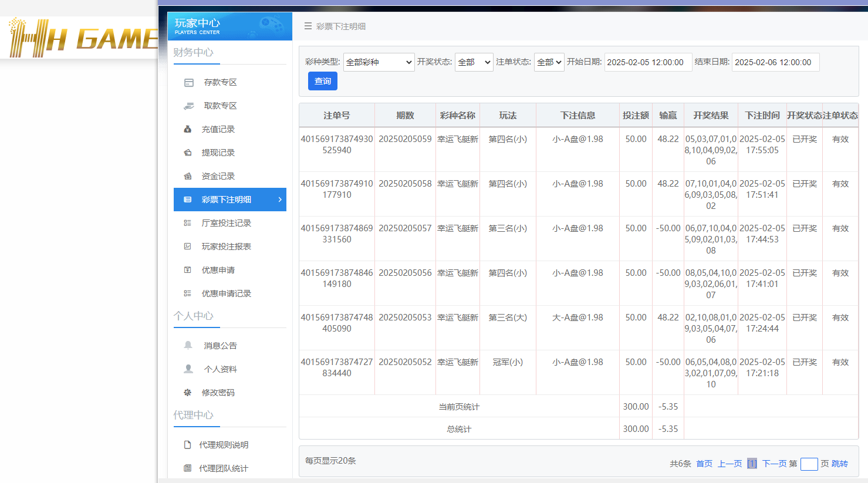This screenshot has width=868, height=483.
Task: Click the 代理规则说明 document icon
Action: pyautogui.click(x=188, y=444)
